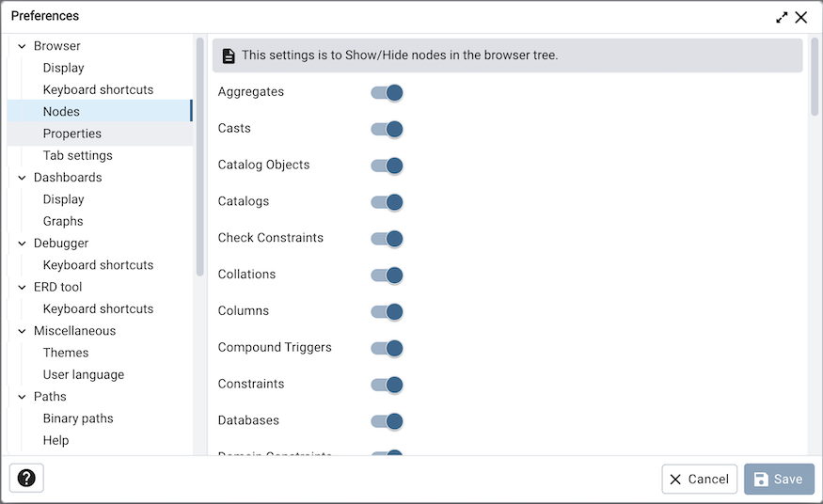
Task: Maximize the Preferences dialog with the expand icon
Action: (782, 17)
